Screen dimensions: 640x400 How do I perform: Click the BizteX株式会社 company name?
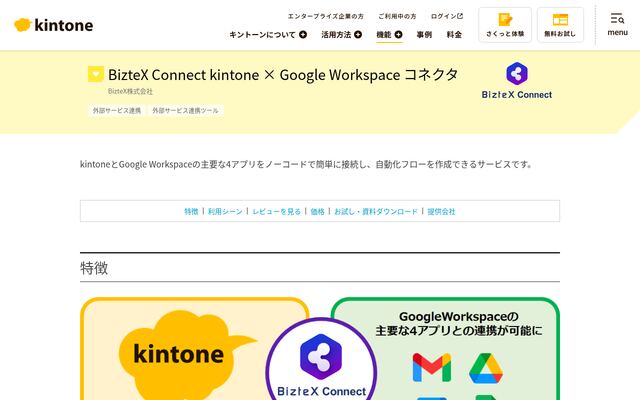(x=130, y=91)
